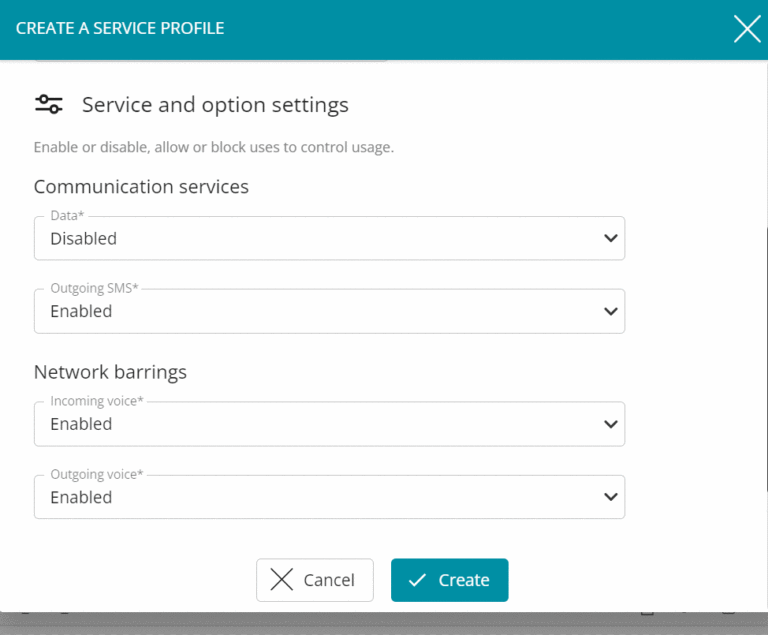Close the Create a Service Profile dialog
Image resolution: width=768 pixels, height=635 pixels.
(747, 28)
